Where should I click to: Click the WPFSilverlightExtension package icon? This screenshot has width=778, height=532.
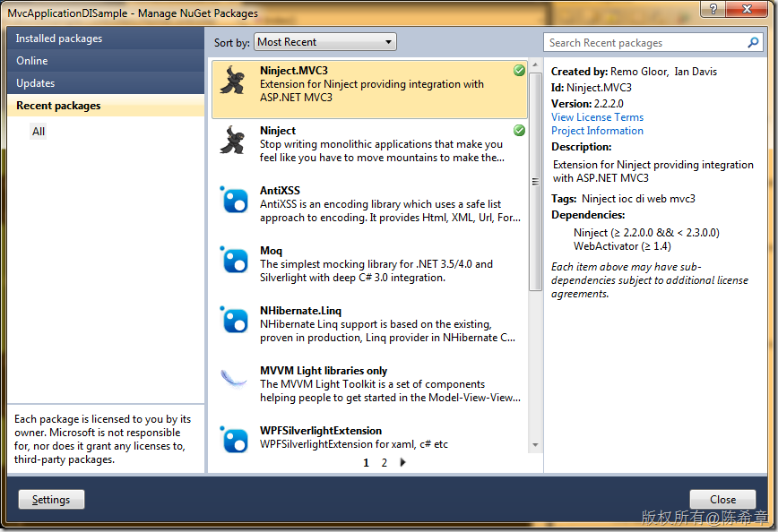pyautogui.click(x=234, y=440)
